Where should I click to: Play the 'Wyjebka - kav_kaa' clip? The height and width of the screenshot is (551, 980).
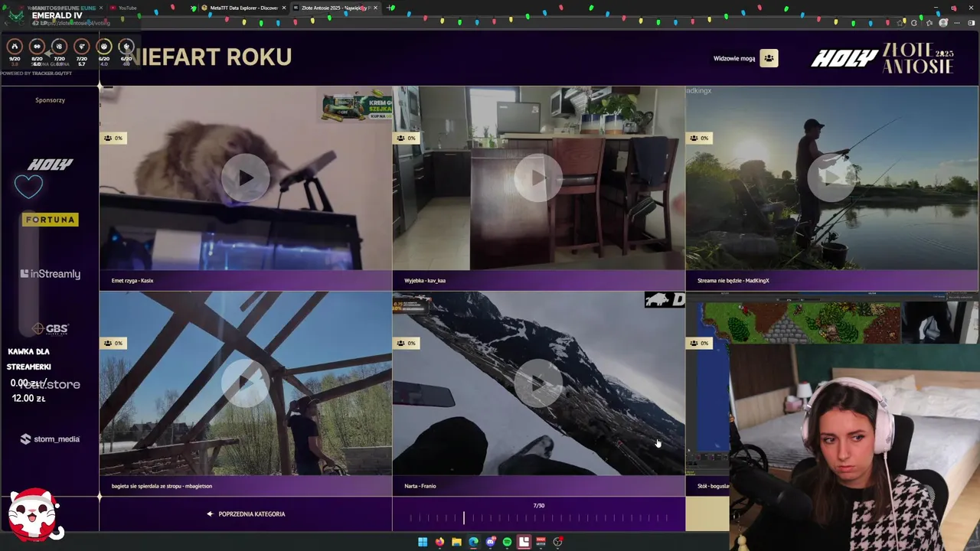coord(538,178)
